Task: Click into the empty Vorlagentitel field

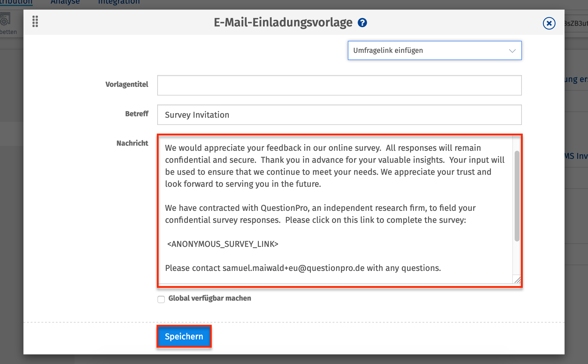Action: point(339,85)
